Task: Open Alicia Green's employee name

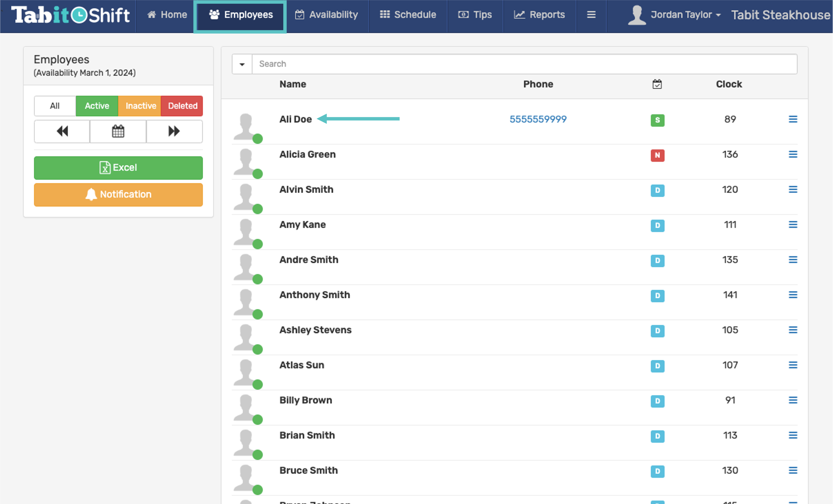Action: [308, 154]
